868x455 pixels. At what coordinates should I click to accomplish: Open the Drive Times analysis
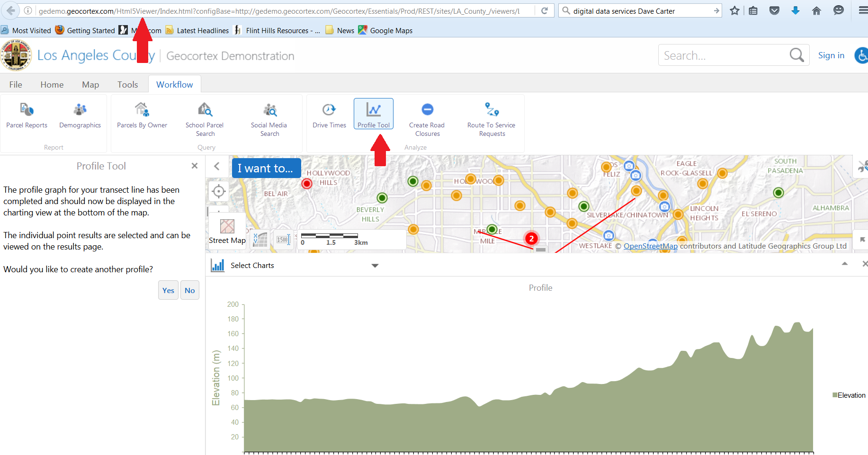[329, 116]
